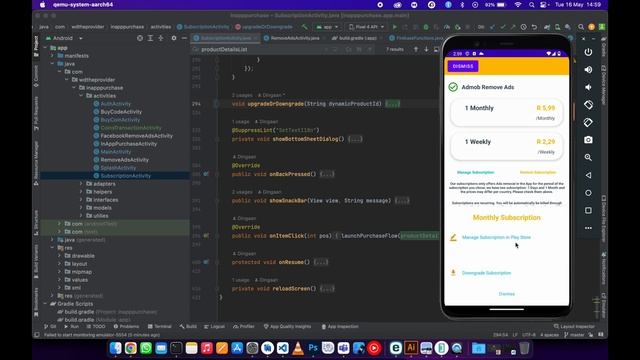Image resolution: width=640 pixels, height=360 pixels.
Task: Activate the emulator zoom magnifier icon
Action: tap(588, 158)
